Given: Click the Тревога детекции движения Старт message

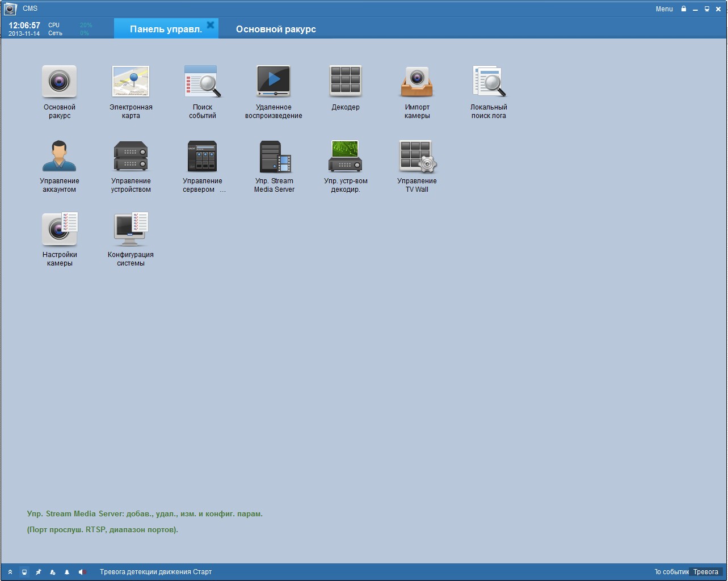Looking at the screenshot, I should point(155,572).
